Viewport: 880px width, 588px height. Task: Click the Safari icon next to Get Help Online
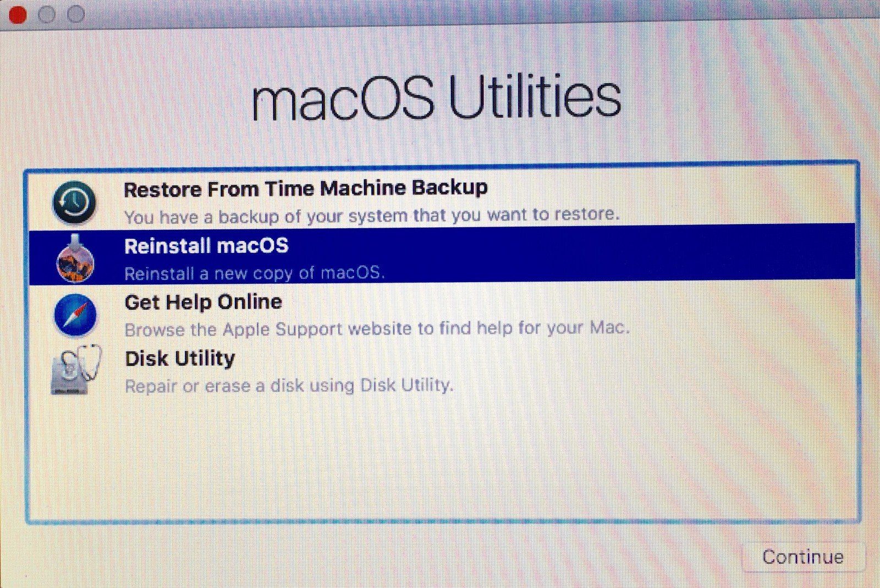click(75, 315)
